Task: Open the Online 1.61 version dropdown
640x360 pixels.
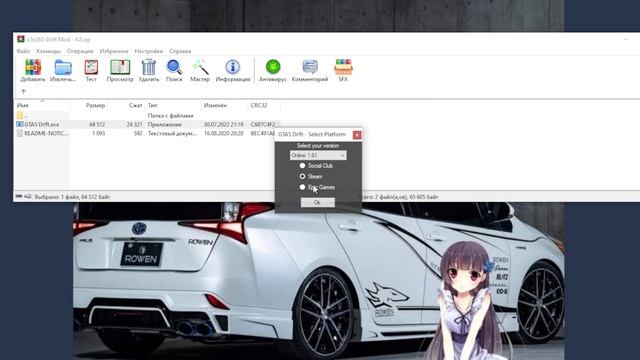Action: click(318, 156)
